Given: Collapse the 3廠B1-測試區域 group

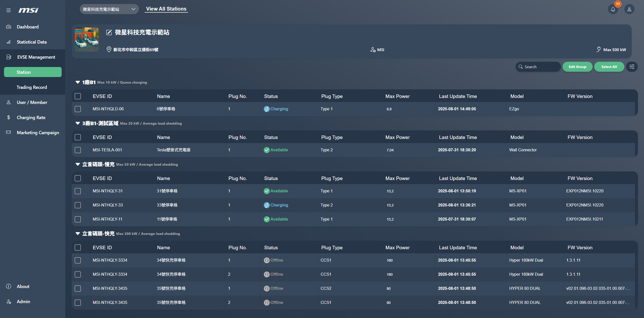Looking at the screenshot, I should pos(78,123).
